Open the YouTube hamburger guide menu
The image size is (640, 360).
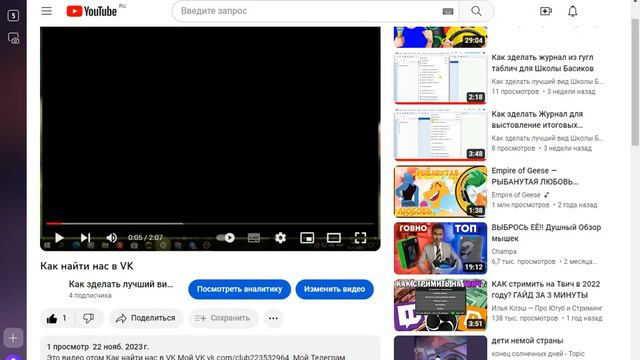coord(47,11)
